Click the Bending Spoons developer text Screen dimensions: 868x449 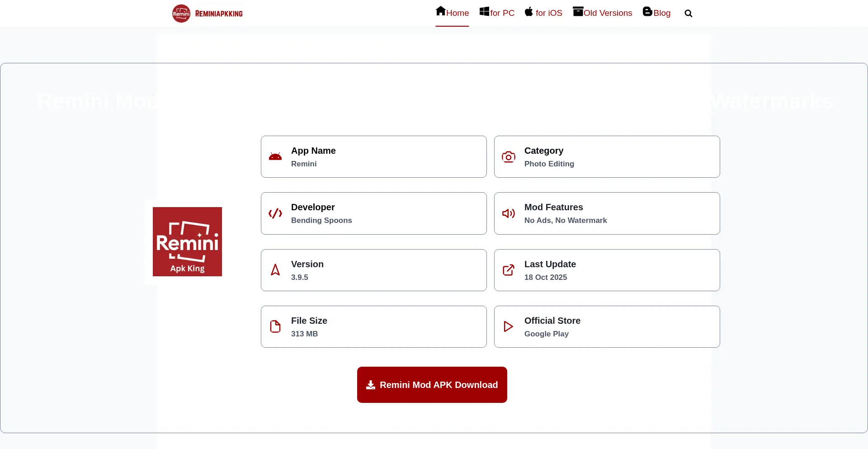[x=321, y=220]
